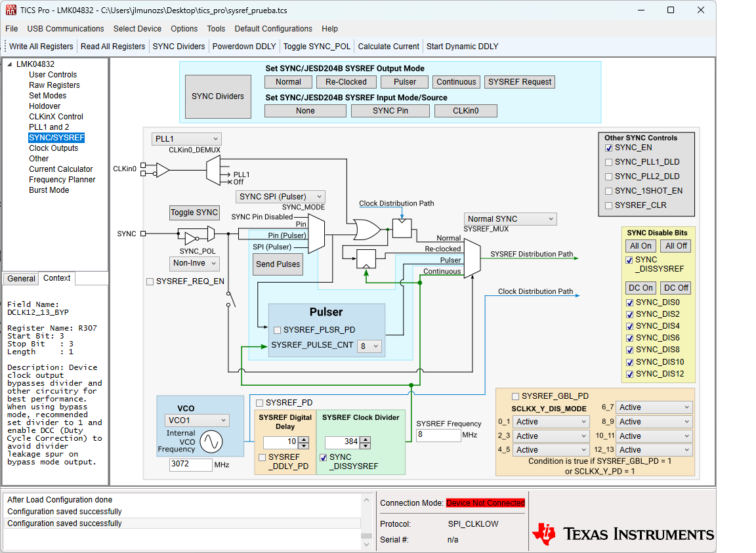
Task: Enable the SYSREF_REQ_EN checkbox
Action: (x=150, y=281)
